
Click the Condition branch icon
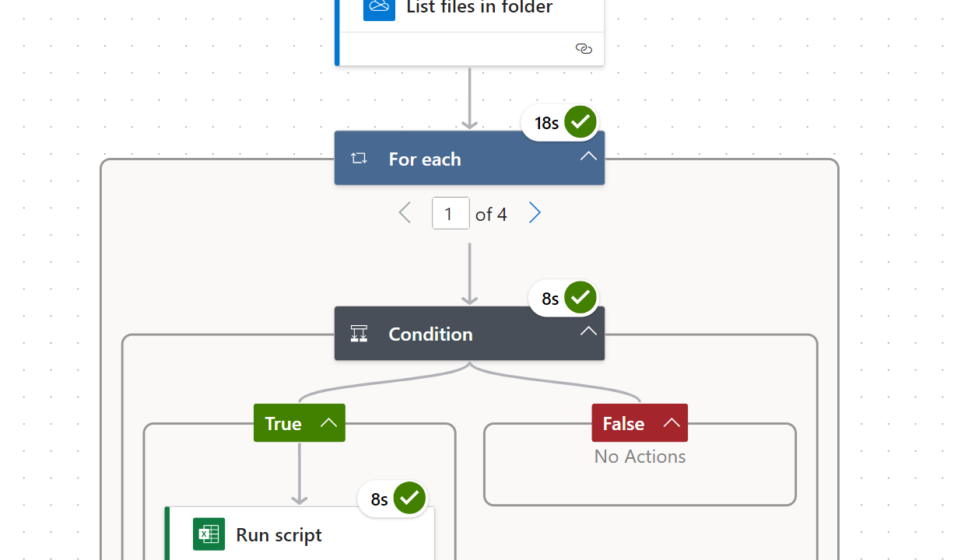click(359, 334)
